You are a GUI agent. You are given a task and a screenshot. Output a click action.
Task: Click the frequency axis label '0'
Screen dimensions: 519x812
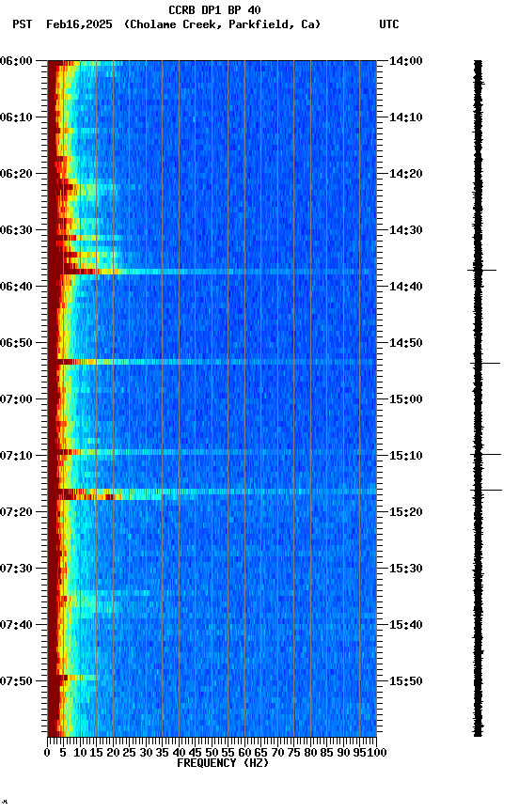pyautogui.click(x=47, y=753)
